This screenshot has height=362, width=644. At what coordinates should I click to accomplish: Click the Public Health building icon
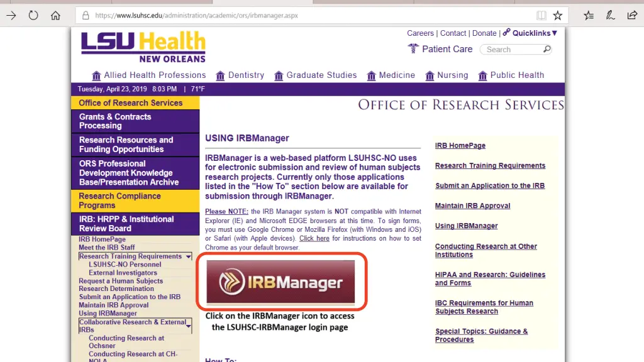click(482, 75)
